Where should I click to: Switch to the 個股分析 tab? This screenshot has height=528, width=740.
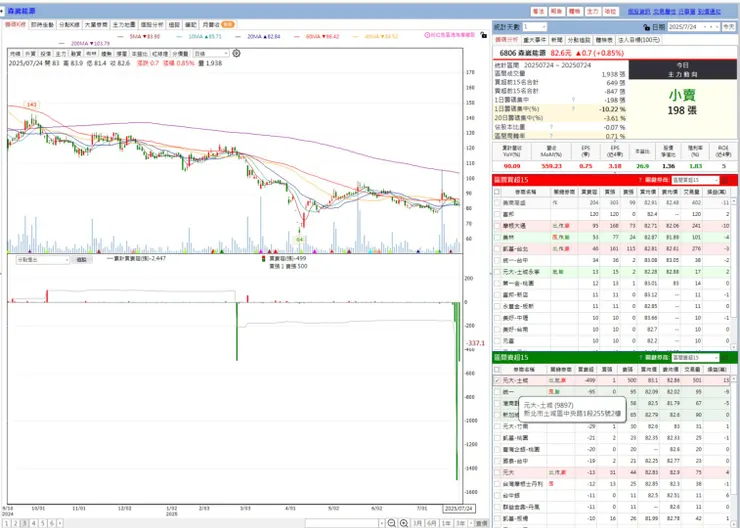pos(152,25)
